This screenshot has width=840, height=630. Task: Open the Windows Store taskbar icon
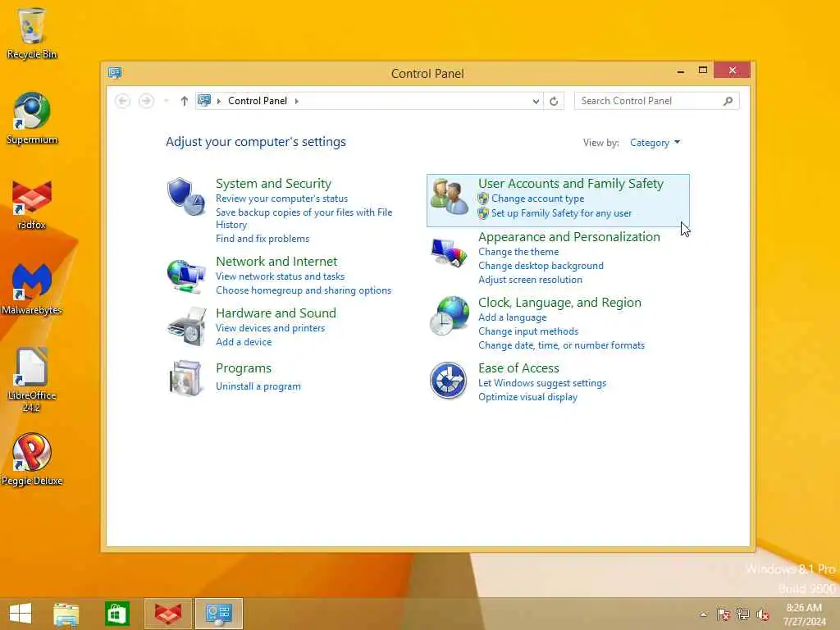(116, 614)
